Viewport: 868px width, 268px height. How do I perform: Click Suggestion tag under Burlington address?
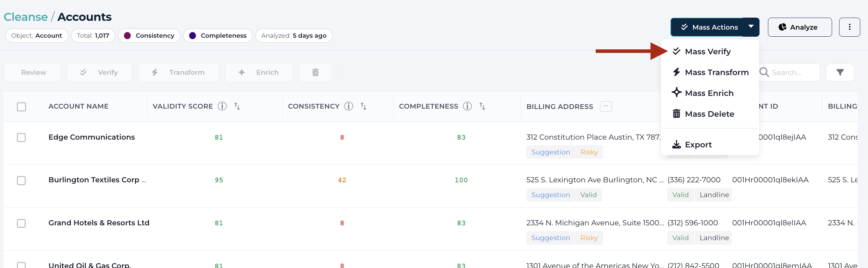(551, 195)
